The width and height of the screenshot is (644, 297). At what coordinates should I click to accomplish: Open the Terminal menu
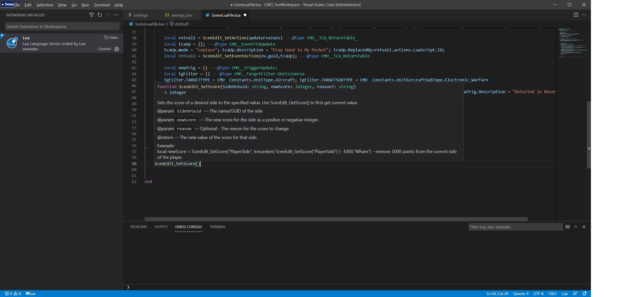102,5
